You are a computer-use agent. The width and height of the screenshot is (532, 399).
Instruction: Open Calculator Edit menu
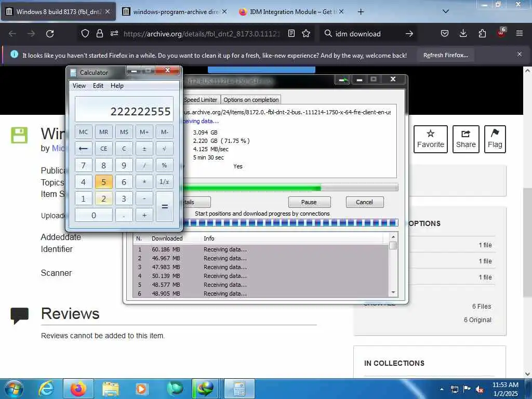pos(98,86)
